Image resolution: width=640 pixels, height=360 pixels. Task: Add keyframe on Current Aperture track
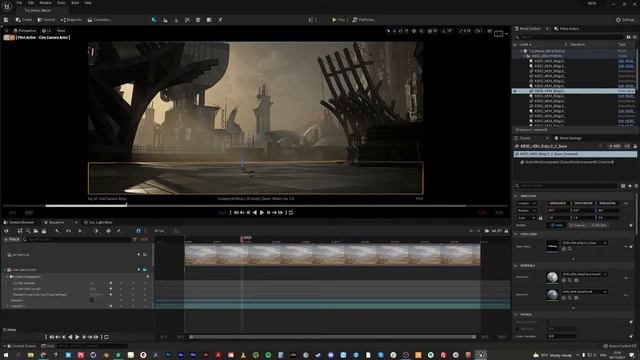tap(133, 283)
